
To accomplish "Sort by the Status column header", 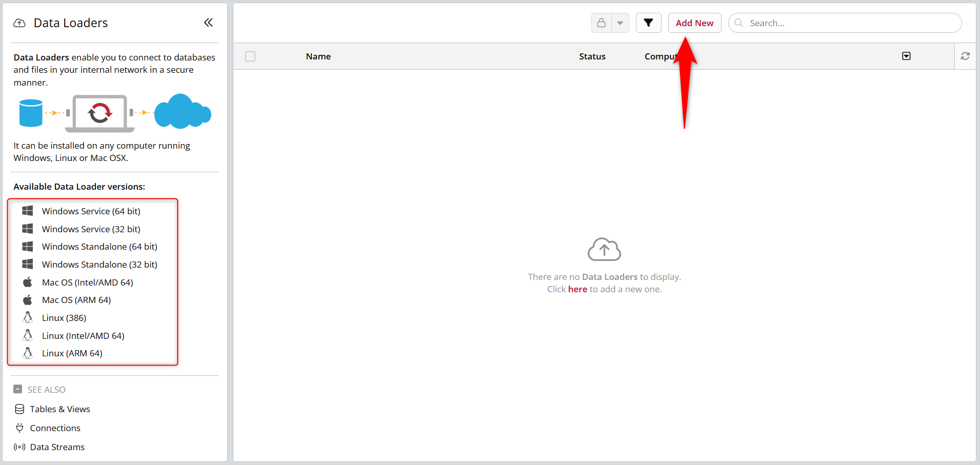I will 592,56.
